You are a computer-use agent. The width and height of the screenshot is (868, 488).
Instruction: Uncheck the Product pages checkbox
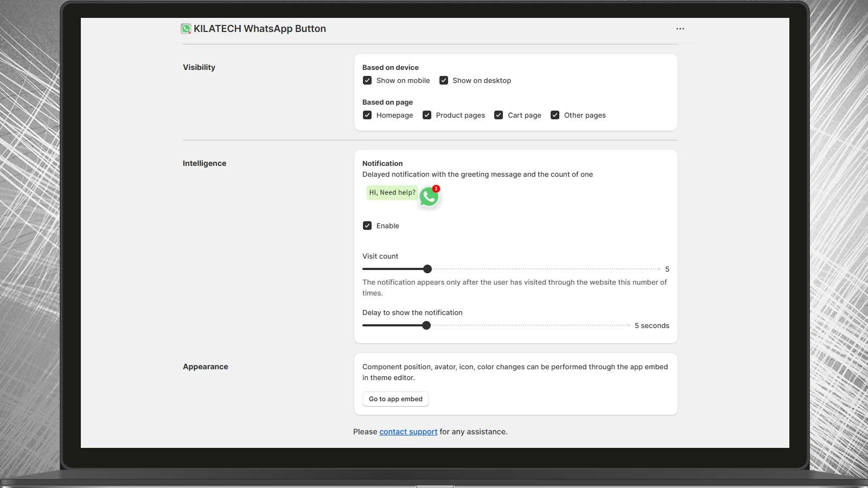(427, 115)
